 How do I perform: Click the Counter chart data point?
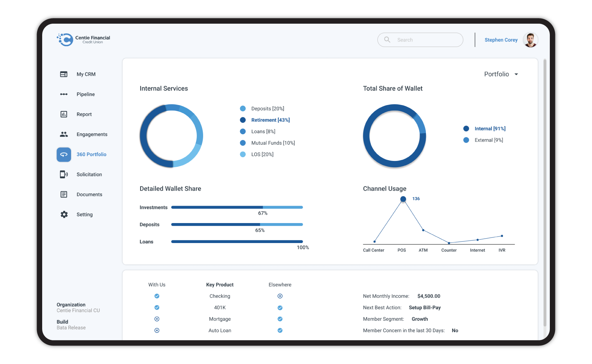click(449, 243)
